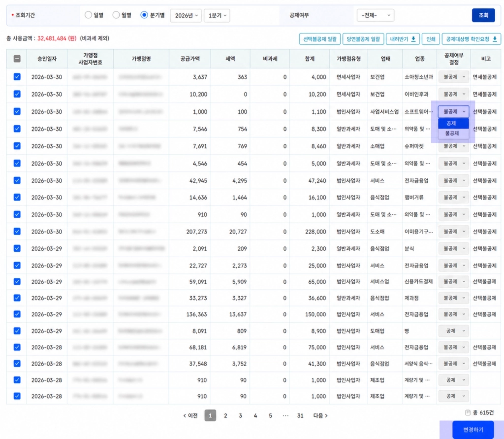Click the 변경하기 button

473,430
